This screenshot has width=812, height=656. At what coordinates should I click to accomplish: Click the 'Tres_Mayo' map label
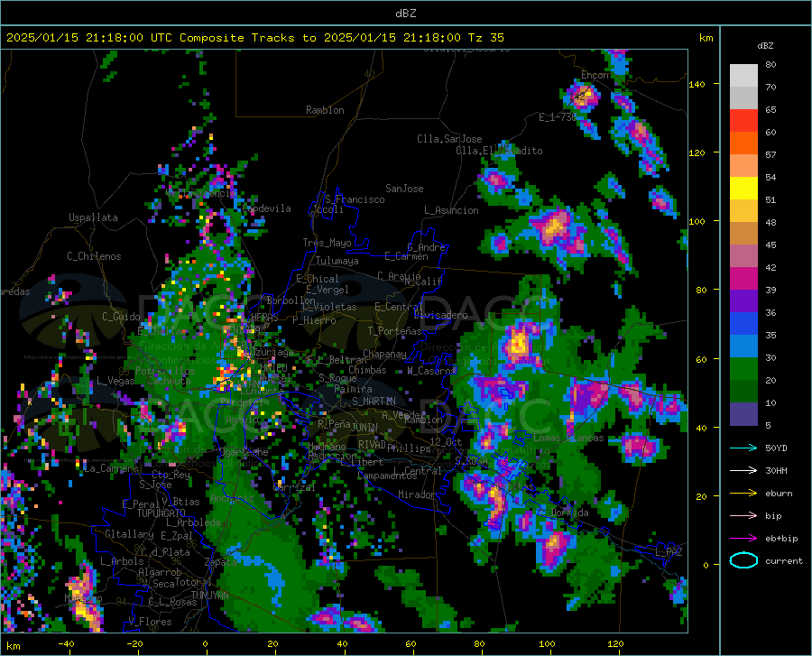[x=327, y=243]
